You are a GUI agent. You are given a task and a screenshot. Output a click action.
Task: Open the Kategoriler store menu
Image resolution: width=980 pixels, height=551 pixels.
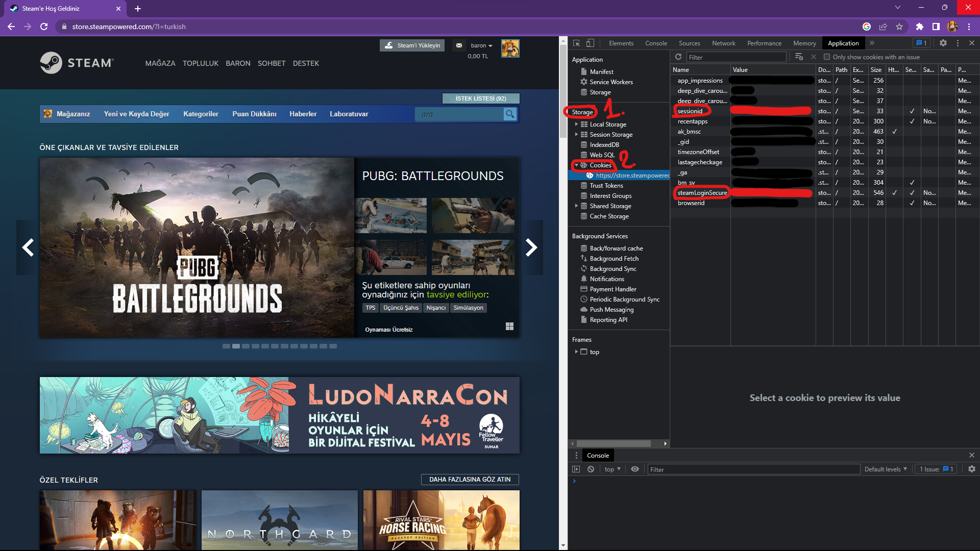click(201, 114)
